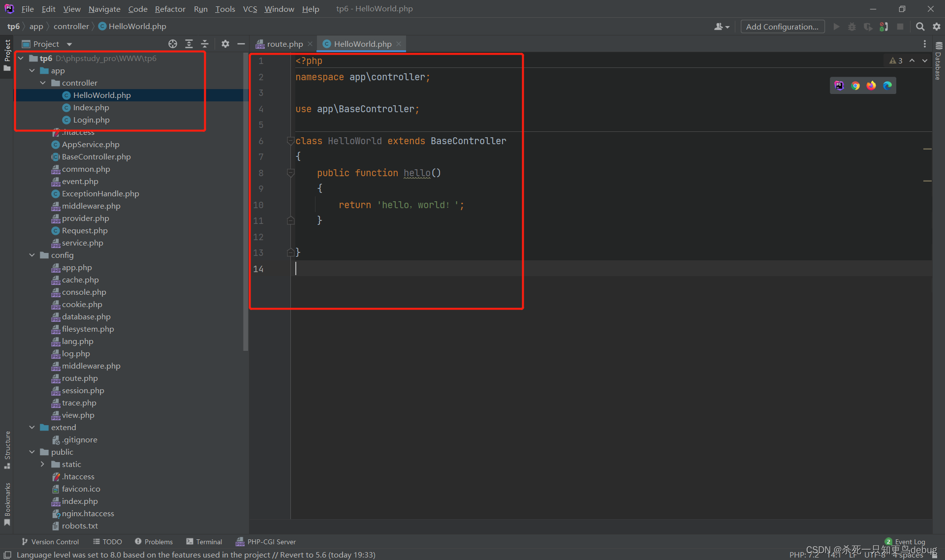Collapse the config folder in tree
The height and width of the screenshot is (560, 945).
pyautogui.click(x=32, y=255)
